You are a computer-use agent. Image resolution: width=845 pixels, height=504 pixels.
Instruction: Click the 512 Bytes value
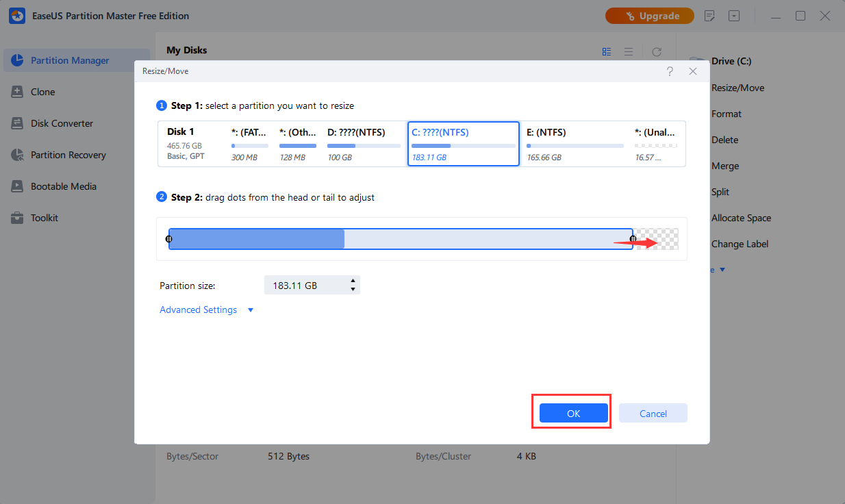288,456
